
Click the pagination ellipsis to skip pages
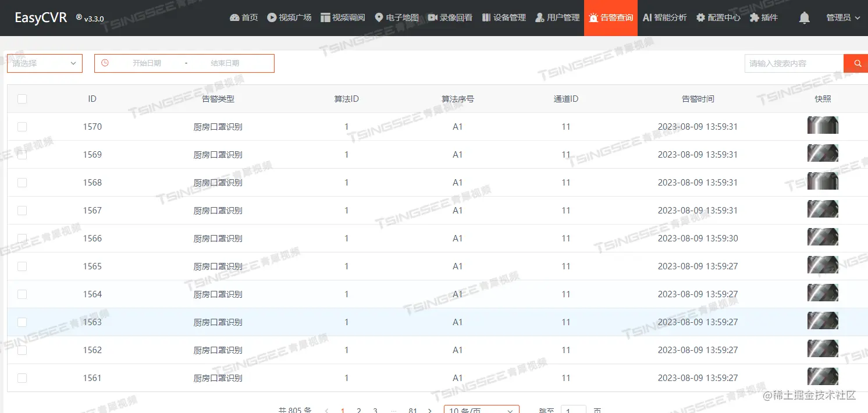(x=393, y=410)
